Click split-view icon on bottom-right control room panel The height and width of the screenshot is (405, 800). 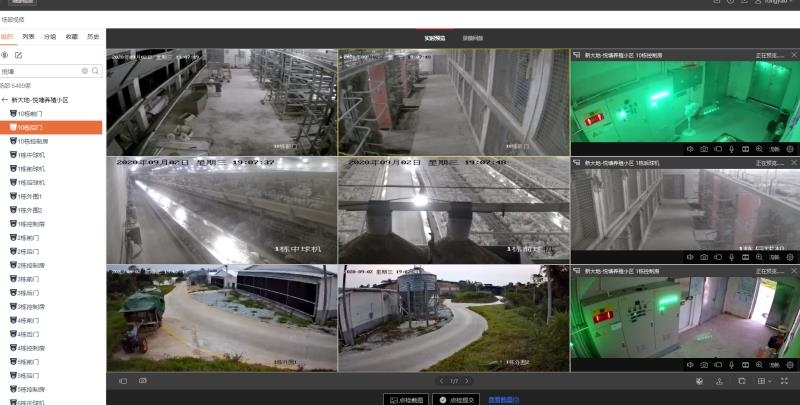745,365
